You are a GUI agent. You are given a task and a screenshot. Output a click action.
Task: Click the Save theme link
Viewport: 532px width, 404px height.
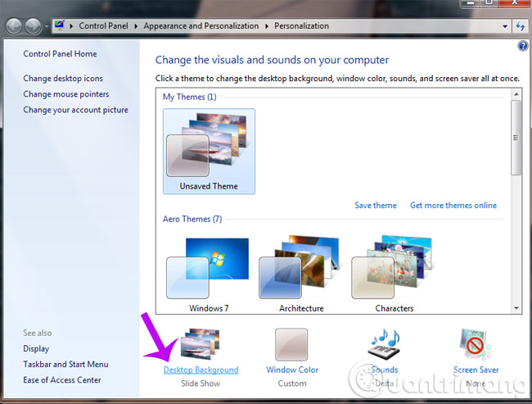376,205
